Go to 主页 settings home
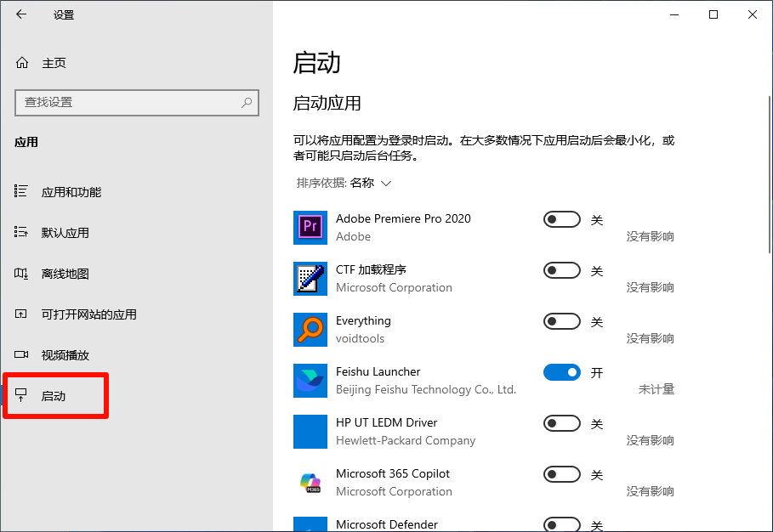Image resolution: width=773 pixels, height=532 pixels. pyautogui.click(x=137, y=63)
